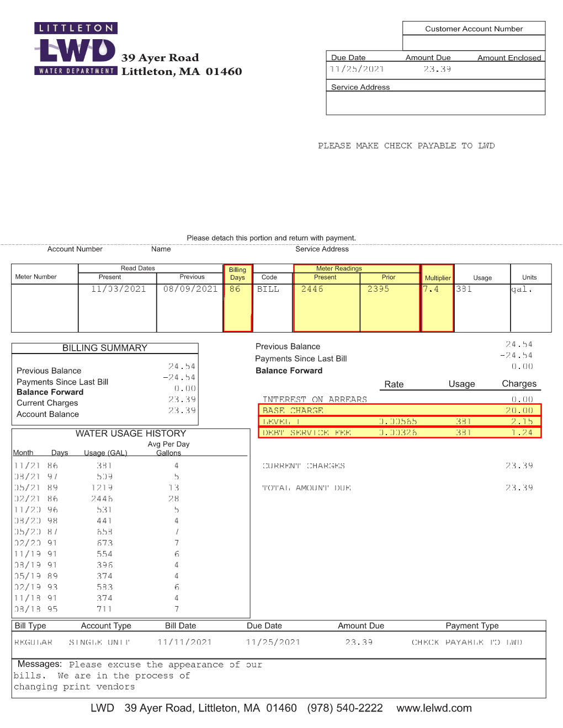The height and width of the screenshot is (728, 563).
Task: Select the present meter reading 2446
Action: (312, 289)
